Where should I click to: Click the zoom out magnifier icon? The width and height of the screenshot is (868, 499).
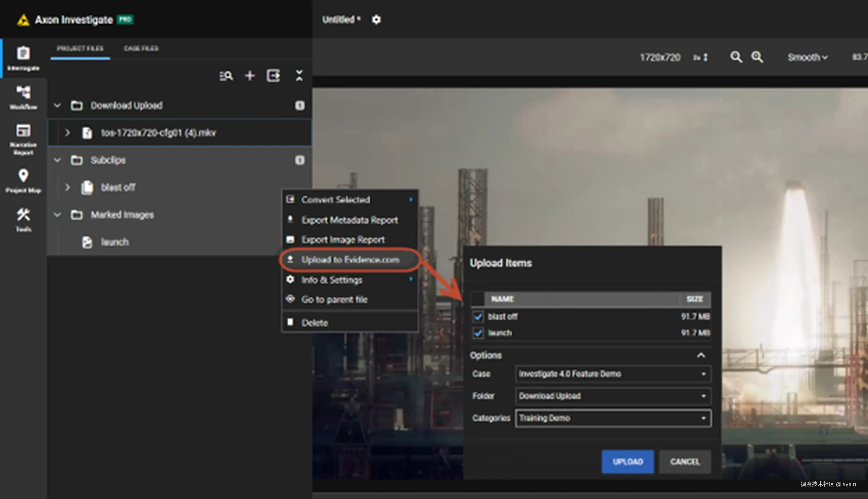(736, 57)
